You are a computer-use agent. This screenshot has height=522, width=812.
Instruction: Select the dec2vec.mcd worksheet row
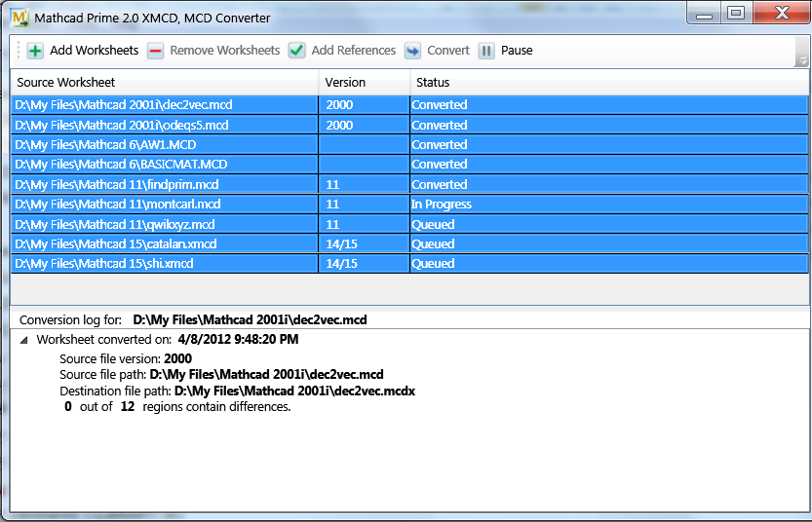[124, 105]
